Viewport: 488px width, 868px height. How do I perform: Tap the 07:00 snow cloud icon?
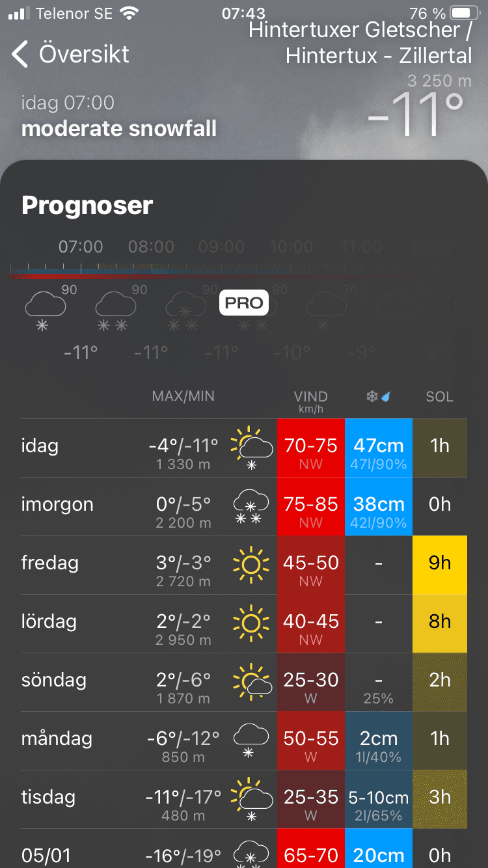click(x=45, y=310)
